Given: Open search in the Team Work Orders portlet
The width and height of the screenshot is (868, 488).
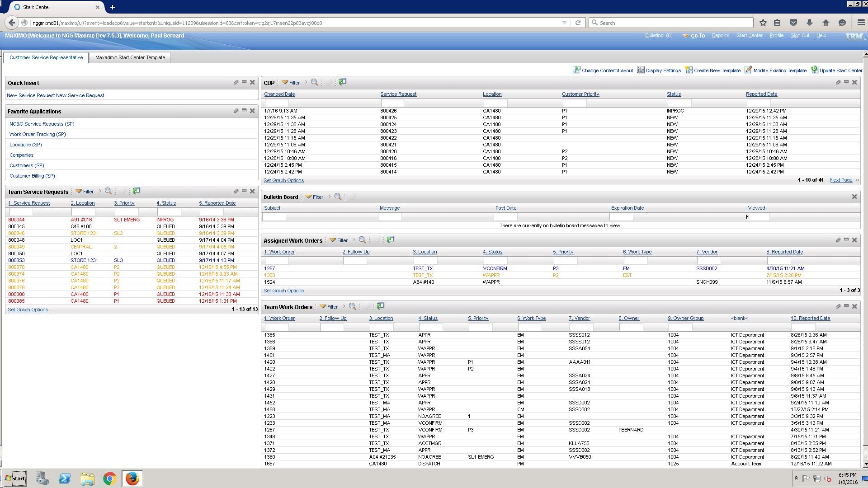Looking at the screenshot, I should (x=352, y=306).
